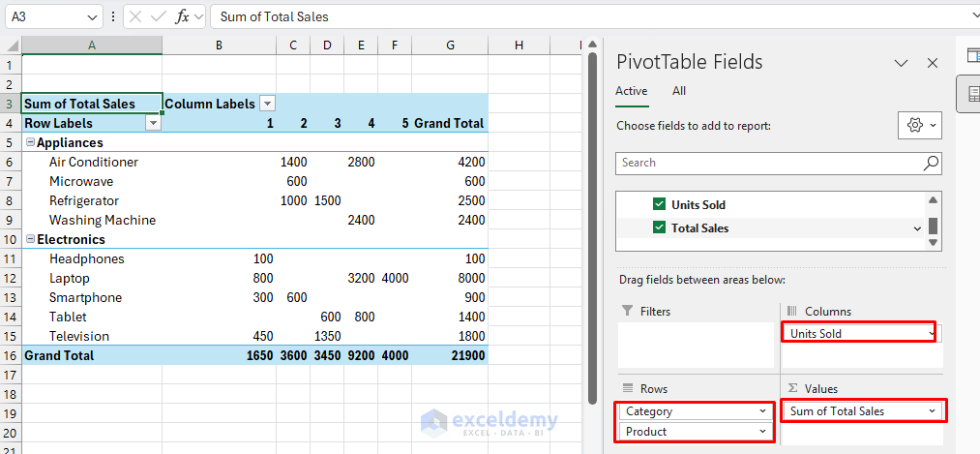Image resolution: width=980 pixels, height=454 pixels.
Task: Click the Grand Total column header cell
Action: coord(450,123)
